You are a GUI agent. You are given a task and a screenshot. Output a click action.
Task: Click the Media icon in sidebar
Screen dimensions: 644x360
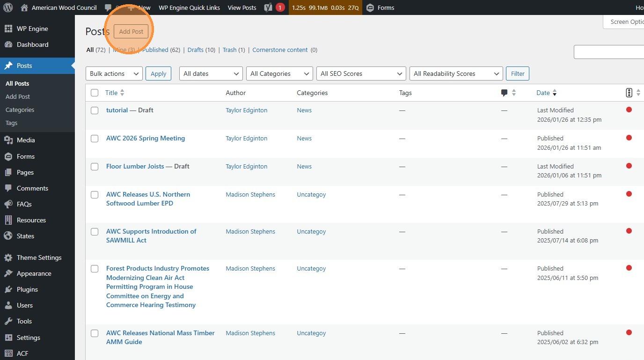pos(8,140)
